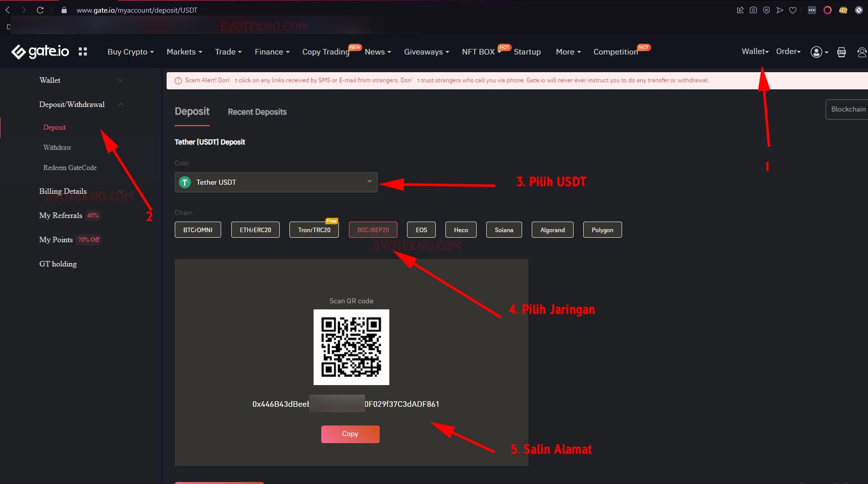This screenshot has width=868, height=484.
Task: Open the APP download icon
Action: click(841, 52)
